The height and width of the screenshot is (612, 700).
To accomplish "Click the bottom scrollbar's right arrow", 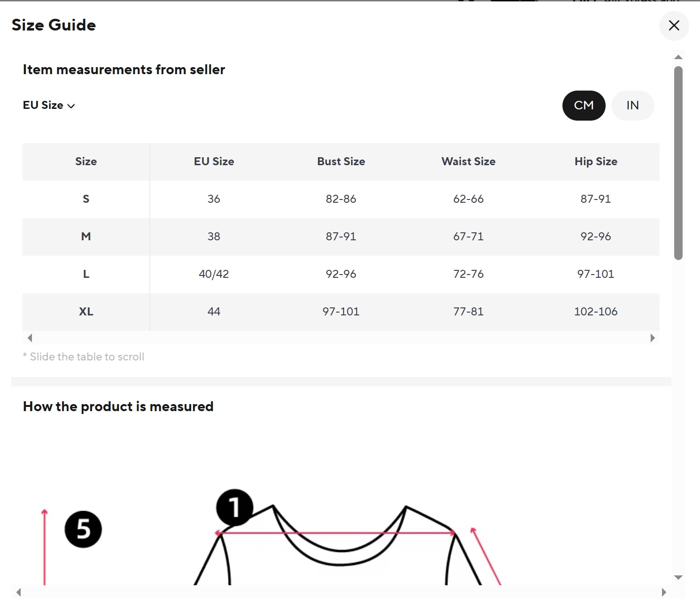I will pos(663,592).
